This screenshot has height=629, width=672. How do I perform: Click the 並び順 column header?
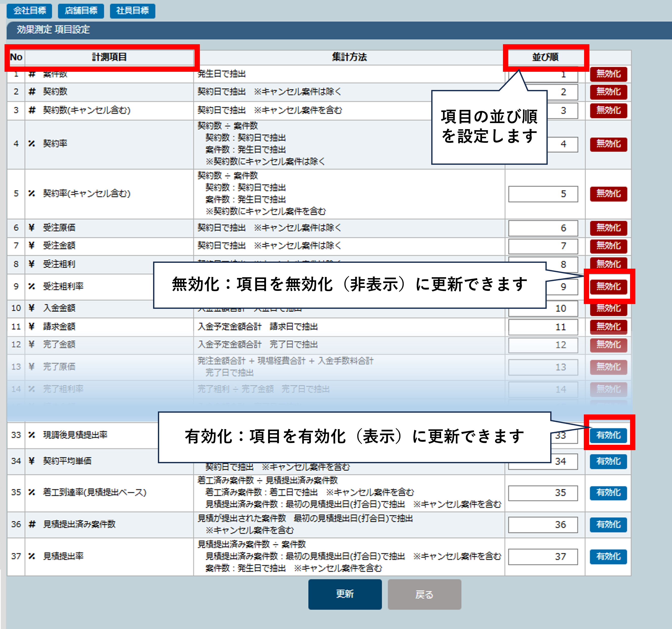pyautogui.click(x=545, y=57)
